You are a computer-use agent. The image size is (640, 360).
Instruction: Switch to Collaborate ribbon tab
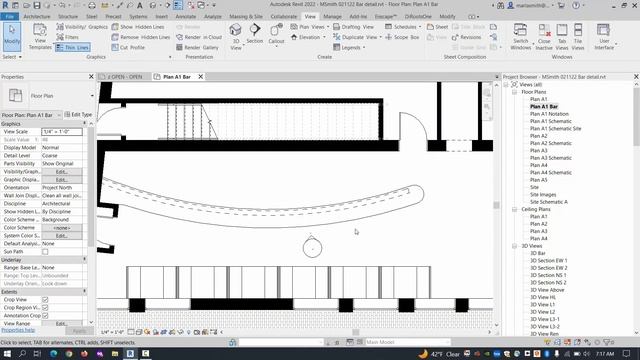pos(284,16)
